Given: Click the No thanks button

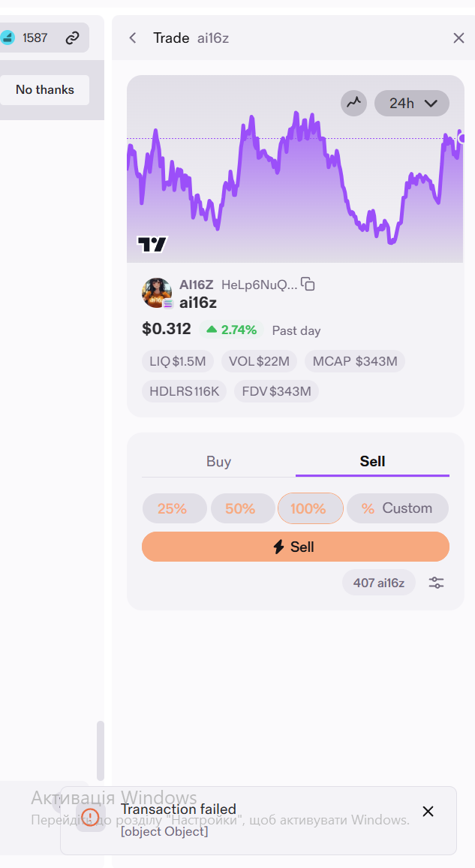Looking at the screenshot, I should click(45, 89).
